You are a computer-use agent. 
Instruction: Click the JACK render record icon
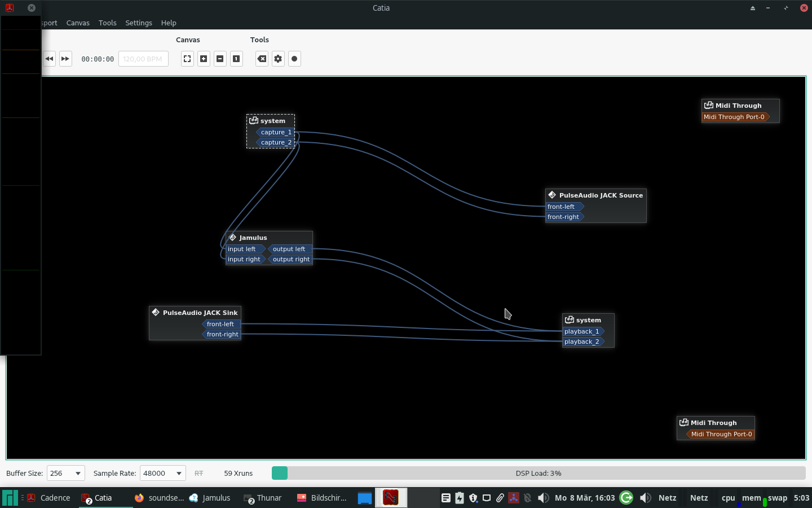point(294,59)
